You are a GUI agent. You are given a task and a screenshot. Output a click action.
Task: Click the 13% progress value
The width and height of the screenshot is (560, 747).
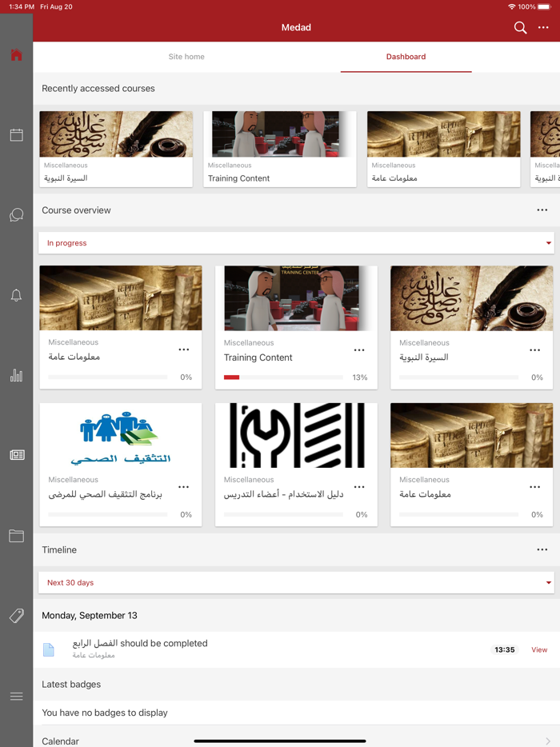click(x=360, y=377)
